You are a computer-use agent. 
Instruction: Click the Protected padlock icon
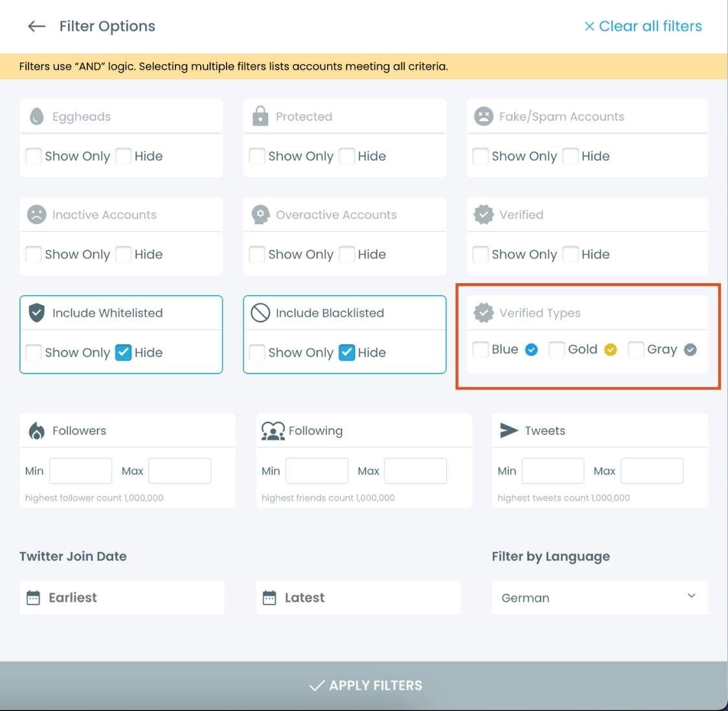click(260, 116)
